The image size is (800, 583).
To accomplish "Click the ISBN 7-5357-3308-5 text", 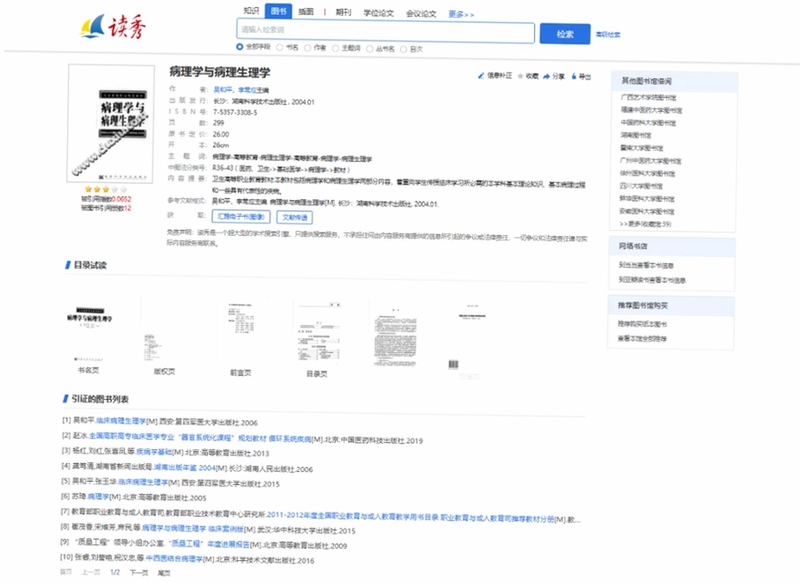I will (235, 112).
